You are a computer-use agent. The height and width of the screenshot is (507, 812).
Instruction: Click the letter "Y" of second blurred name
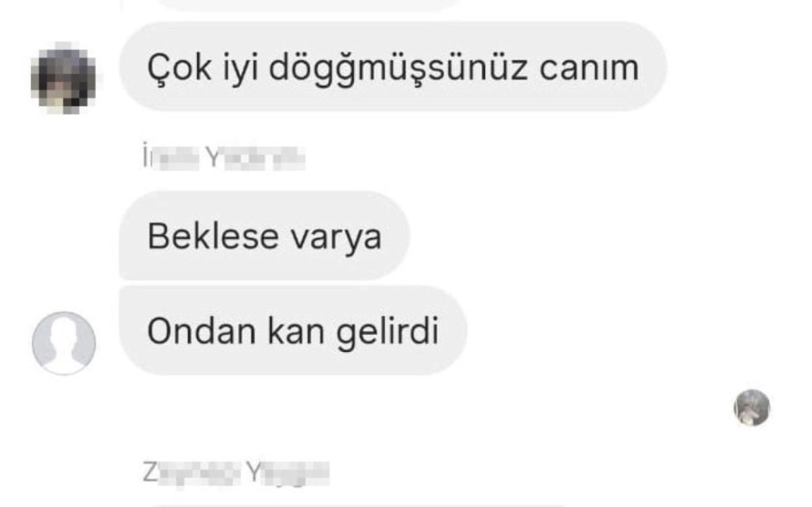pos(252,473)
